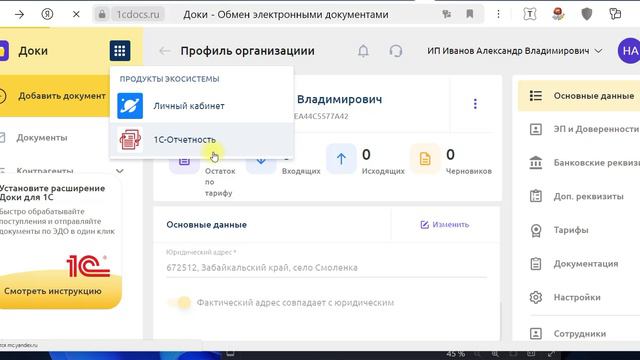Image resolution: width=640 pixels, height=360 pixels.
Task: Open Документы in sidebar
Action: click(x=42, y=138)
